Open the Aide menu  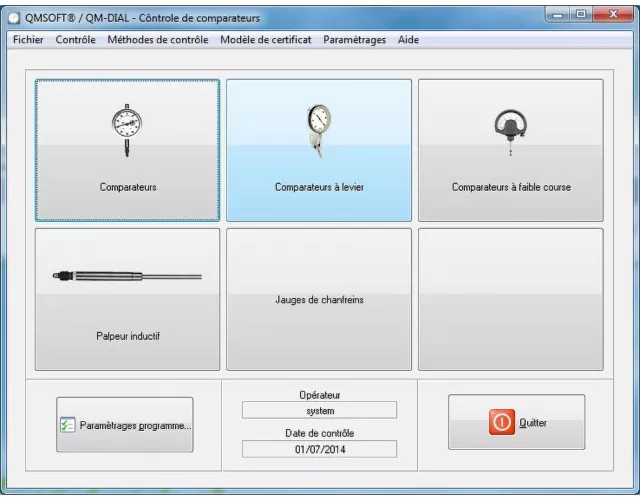tap(409, 40)
